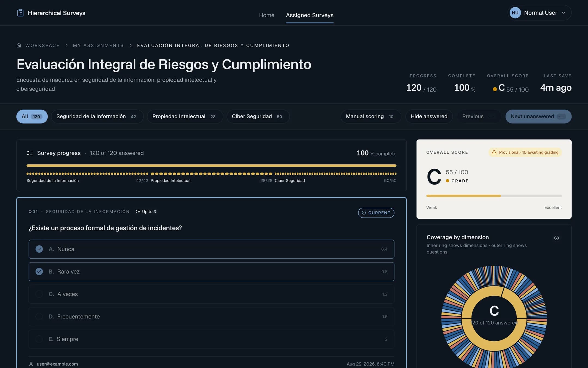Toggle the Manual scoring 10 filter
588x368 pixels.
[x=370, y=116]
